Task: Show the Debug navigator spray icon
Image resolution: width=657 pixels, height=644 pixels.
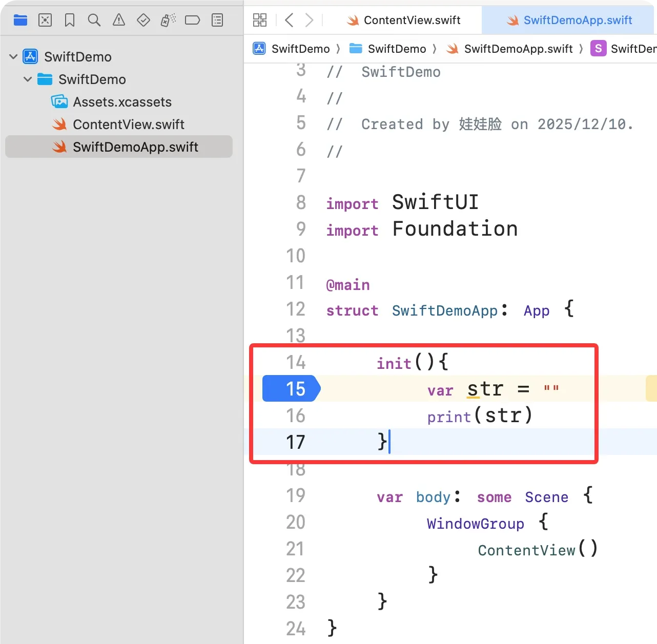Action: 168,20
